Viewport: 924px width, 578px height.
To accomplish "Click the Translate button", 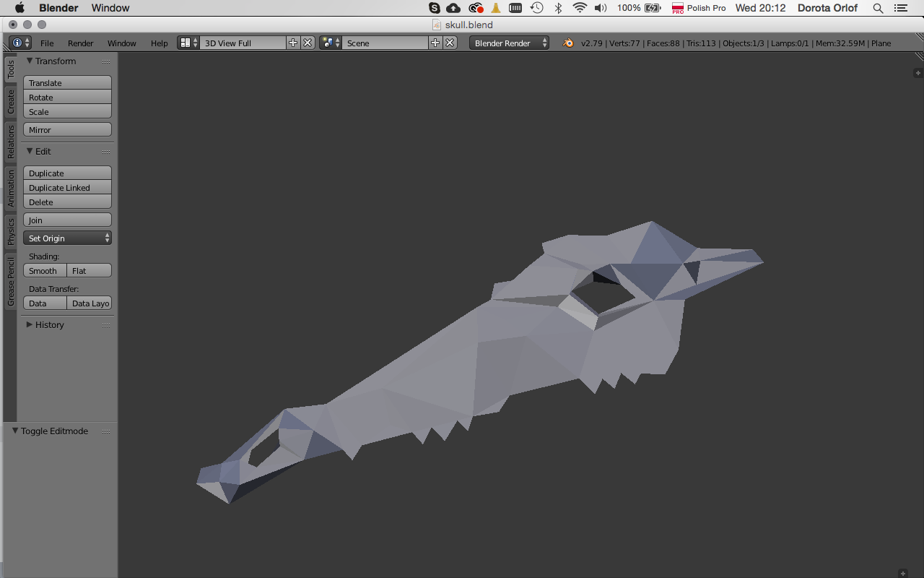I will (x=67, y=82).
